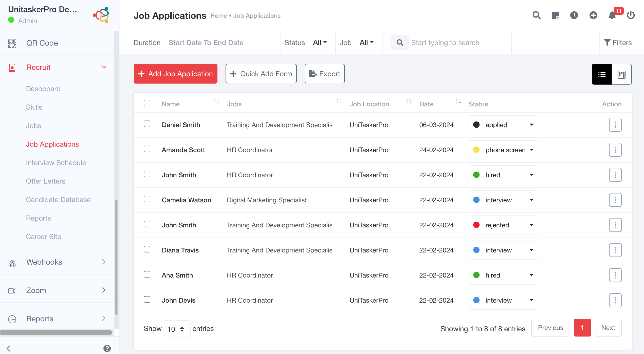Change the show entries count selector
Viewport: 644px width, 354px height.
pyautogui.click(x=177, y=329)
